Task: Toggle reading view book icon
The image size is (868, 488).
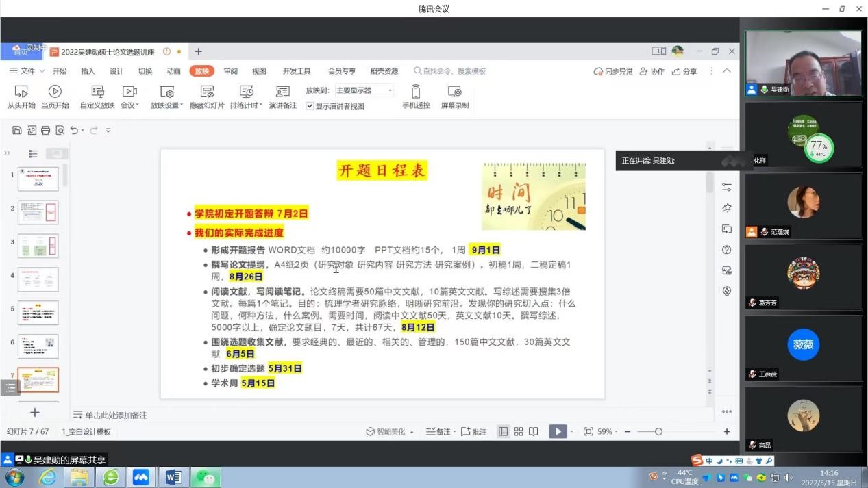Action: tap(533, 431)
